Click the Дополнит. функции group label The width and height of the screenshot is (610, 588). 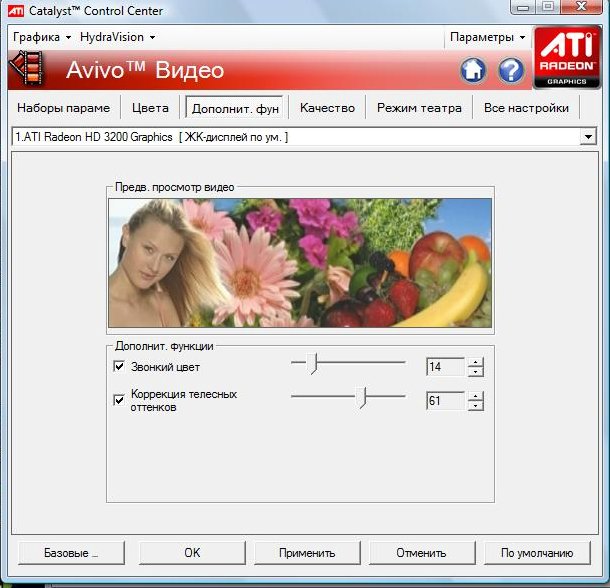[x=164, y=346]
